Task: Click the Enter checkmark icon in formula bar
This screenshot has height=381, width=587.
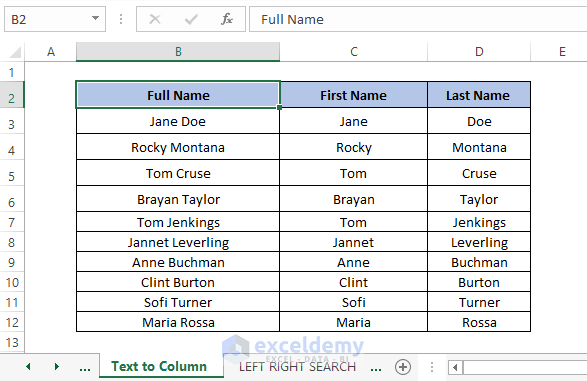Action: coord(191,19)
